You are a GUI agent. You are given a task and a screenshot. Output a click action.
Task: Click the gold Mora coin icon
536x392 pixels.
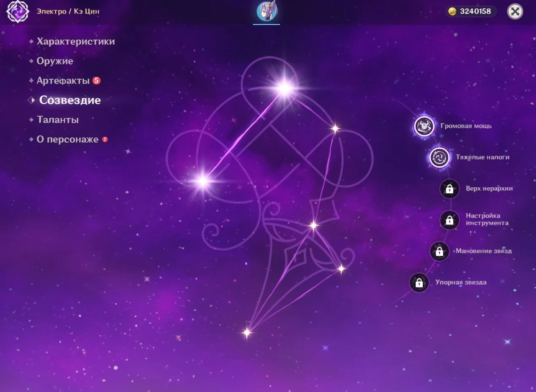[x=452, y=11]
